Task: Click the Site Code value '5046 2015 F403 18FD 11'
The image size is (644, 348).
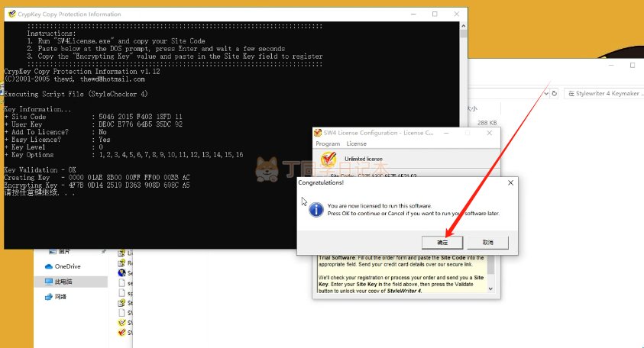Action: point(140,117)
